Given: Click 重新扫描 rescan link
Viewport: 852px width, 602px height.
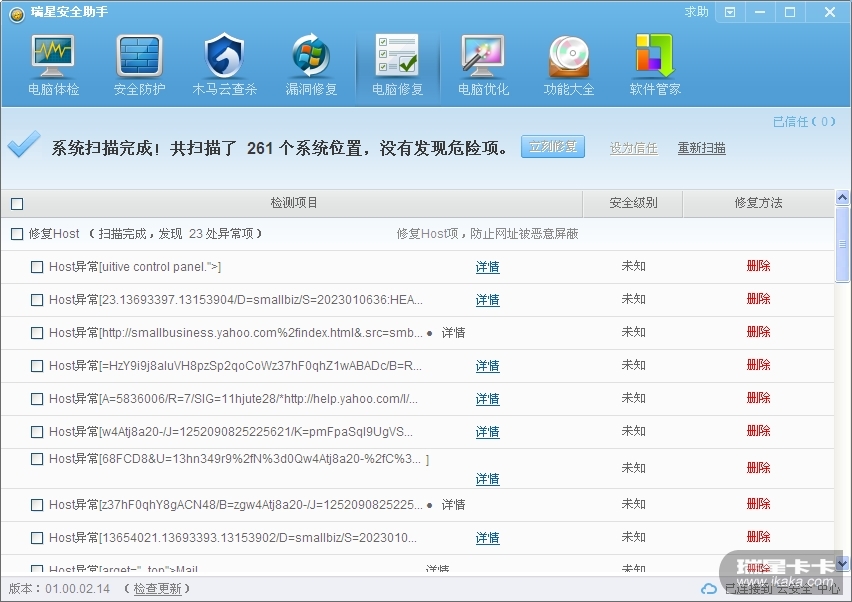Looking at the screenshot, I should pyautogui.click(x=701, y=148).
